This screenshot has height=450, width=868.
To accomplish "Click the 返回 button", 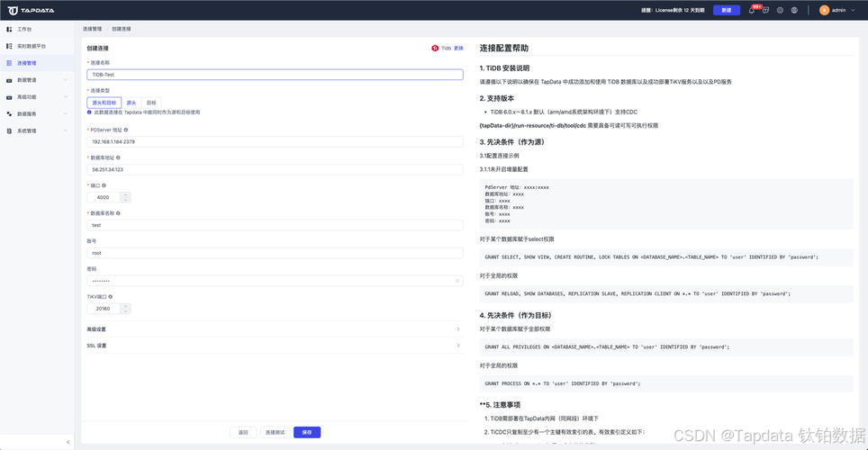I will click(x=243, y=432).
